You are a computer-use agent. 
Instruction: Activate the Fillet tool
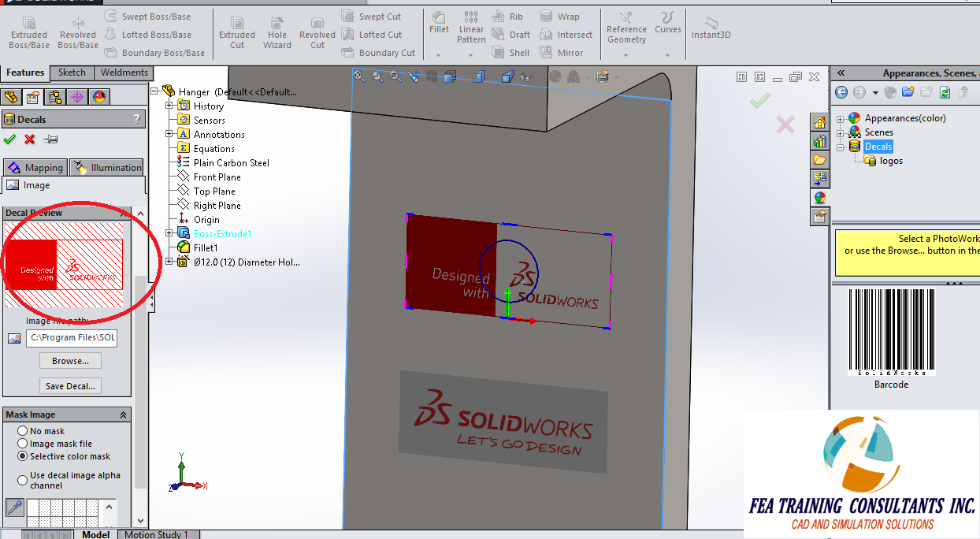click(x=438, y=27)
